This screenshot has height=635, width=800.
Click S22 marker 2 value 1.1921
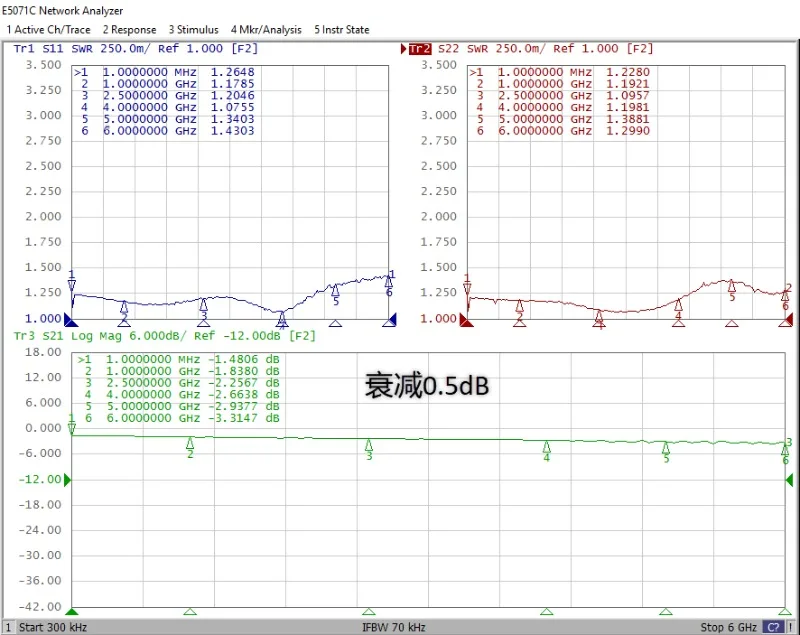pyautogui.click(x=628, y=84)
